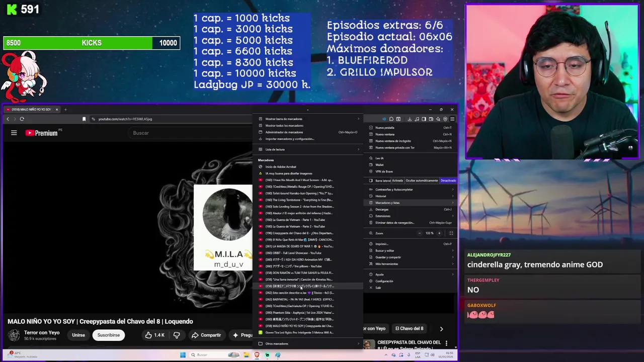The image size is (644, 362).
Task: Click the browser address bar URL
Action: point(125,119)
